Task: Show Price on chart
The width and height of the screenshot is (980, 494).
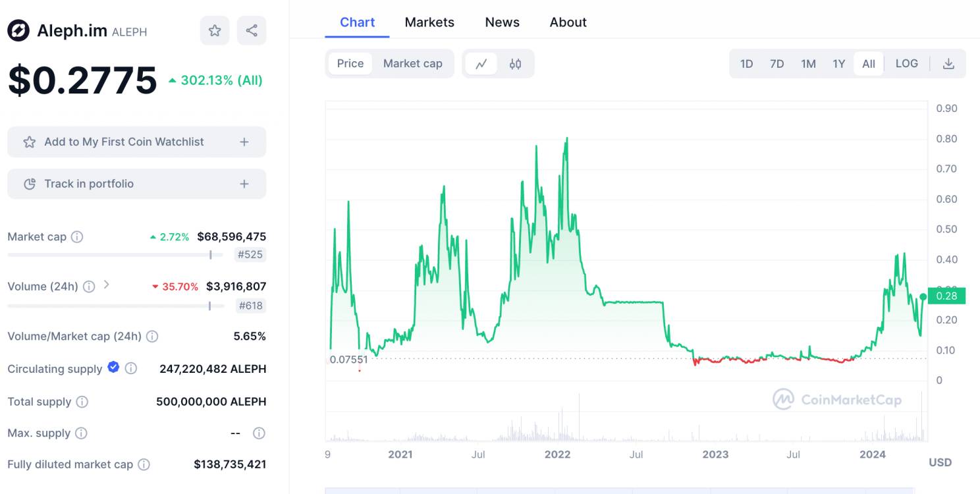Action: pyautogui.click(x=350, y=64)
